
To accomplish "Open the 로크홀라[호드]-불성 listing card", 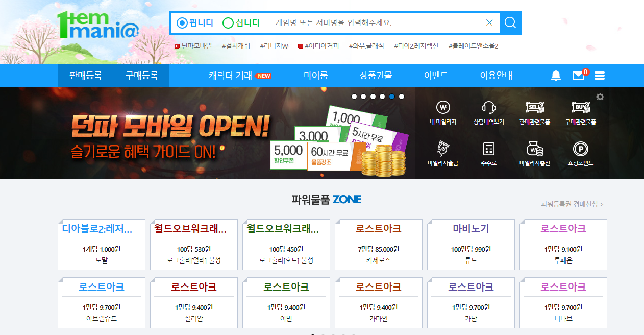I will 286,245.
